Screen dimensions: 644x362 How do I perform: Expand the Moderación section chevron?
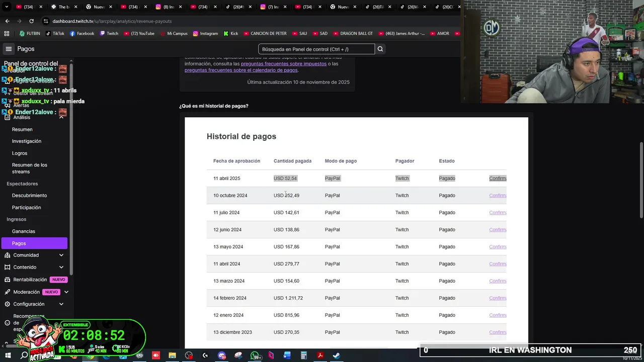(66, 292)
